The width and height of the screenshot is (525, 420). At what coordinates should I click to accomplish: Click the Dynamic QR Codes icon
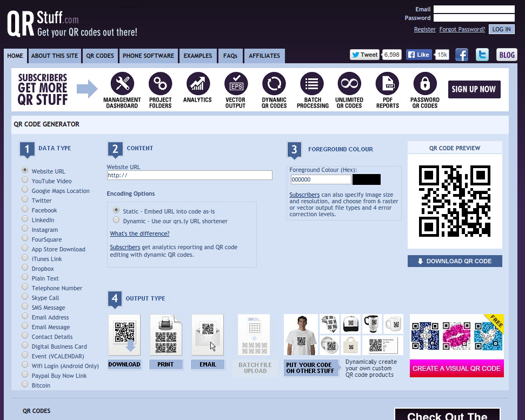(x=274, y=83)
